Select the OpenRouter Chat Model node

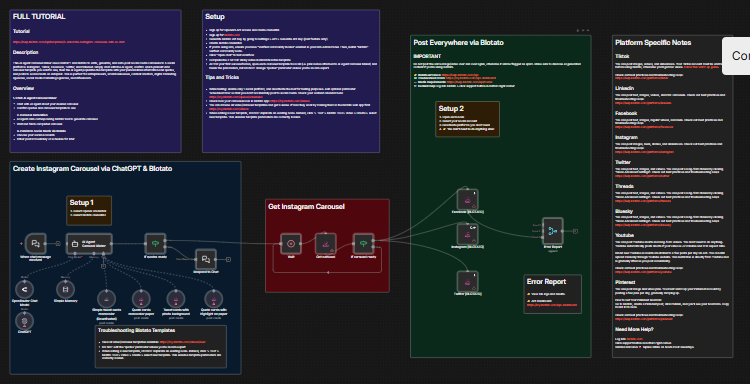[x=24, y=289]
